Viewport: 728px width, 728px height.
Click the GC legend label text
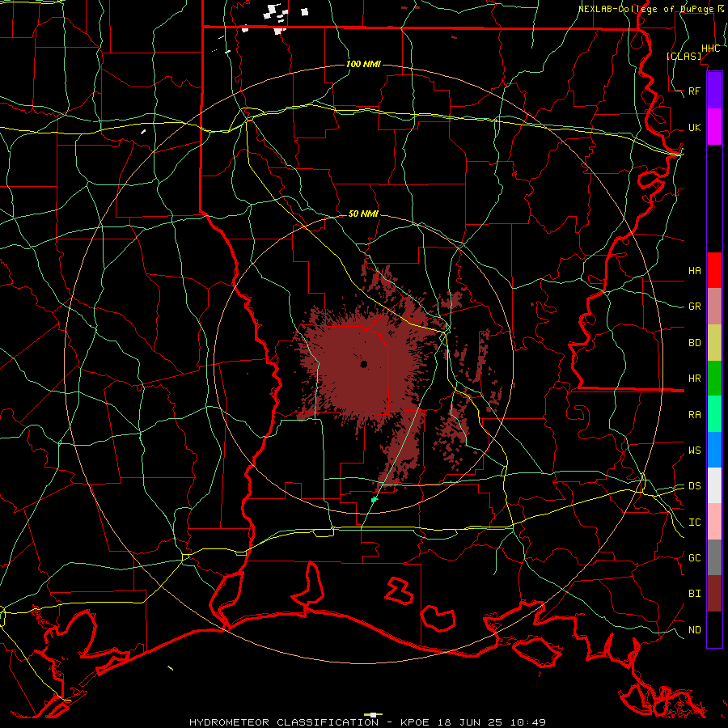[x=694, y=557]
